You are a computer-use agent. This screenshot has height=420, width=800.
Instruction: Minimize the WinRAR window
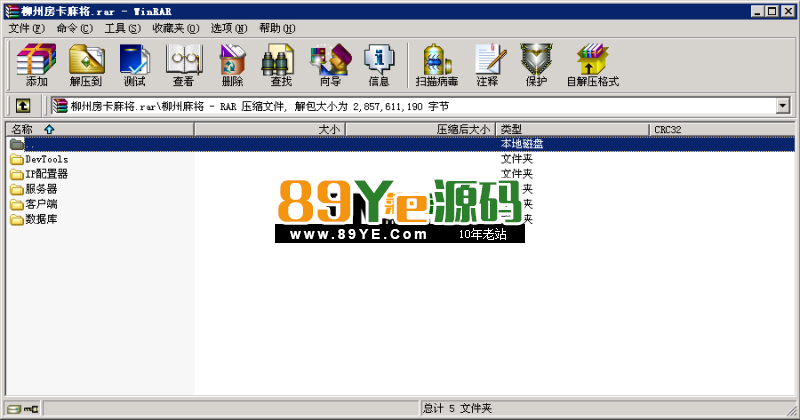point(758,11)
